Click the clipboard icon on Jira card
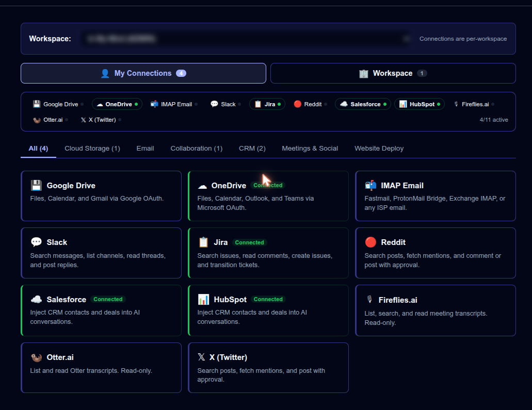The height and width of the screenshot is (410, 532). (203, 242)
